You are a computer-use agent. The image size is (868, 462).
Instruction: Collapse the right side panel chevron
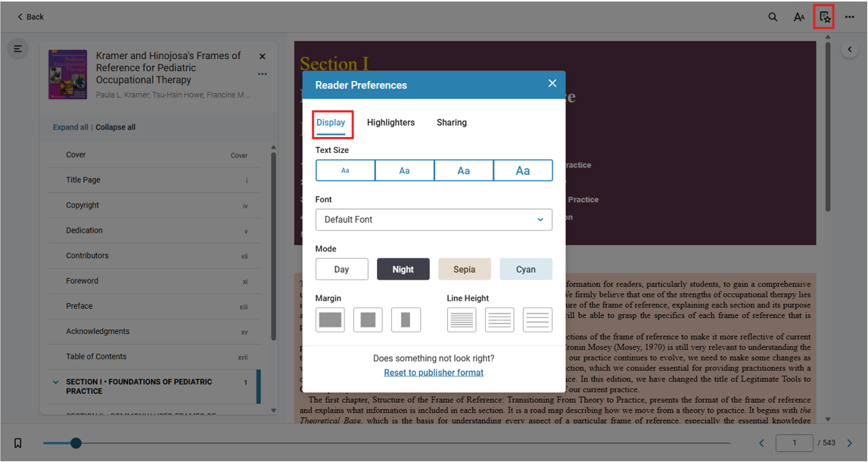coord(850,49)
